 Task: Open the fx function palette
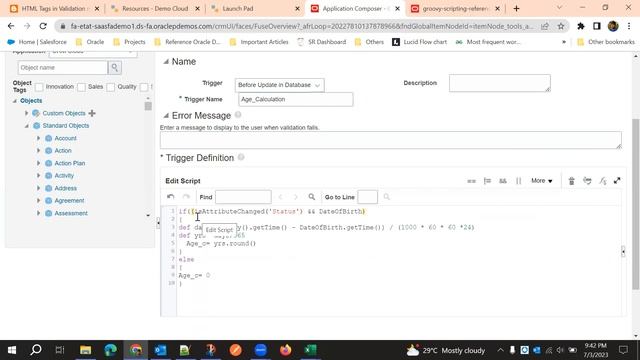(602, 181)
